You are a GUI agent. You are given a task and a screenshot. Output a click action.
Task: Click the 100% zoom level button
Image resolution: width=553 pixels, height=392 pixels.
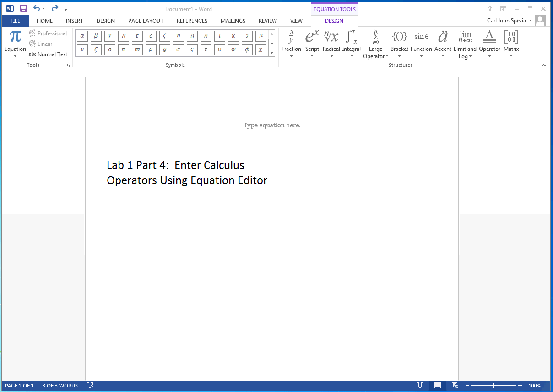coord(535,386)
